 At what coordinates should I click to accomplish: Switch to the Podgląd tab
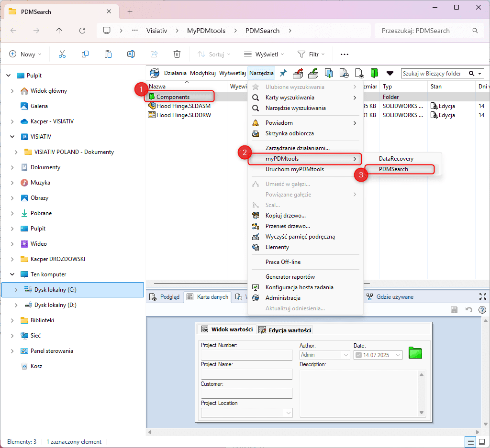[x=165, y=296]
